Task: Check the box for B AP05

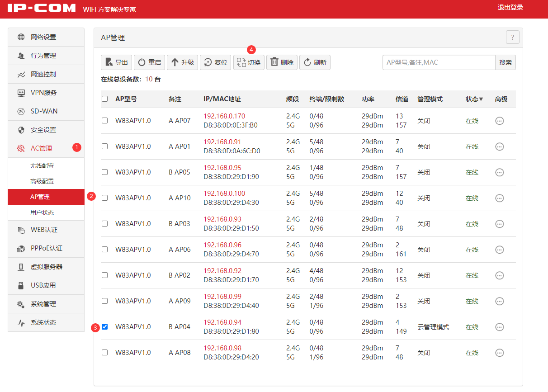Action: point(105,172)
